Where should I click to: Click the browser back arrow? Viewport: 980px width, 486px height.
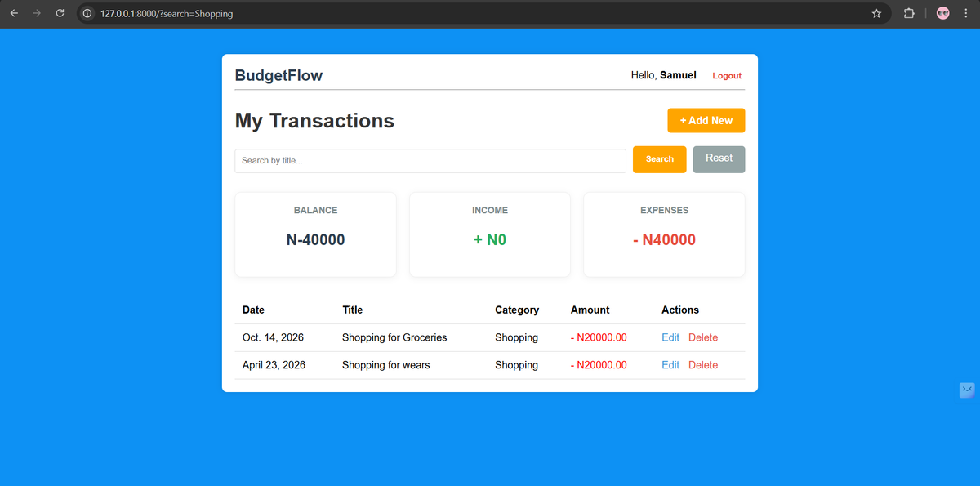click(14, 13)
